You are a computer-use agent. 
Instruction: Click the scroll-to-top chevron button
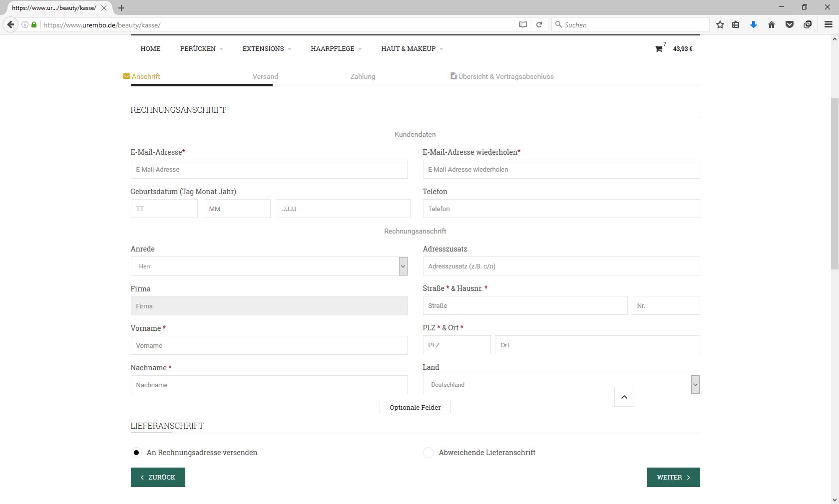[624, 397]
